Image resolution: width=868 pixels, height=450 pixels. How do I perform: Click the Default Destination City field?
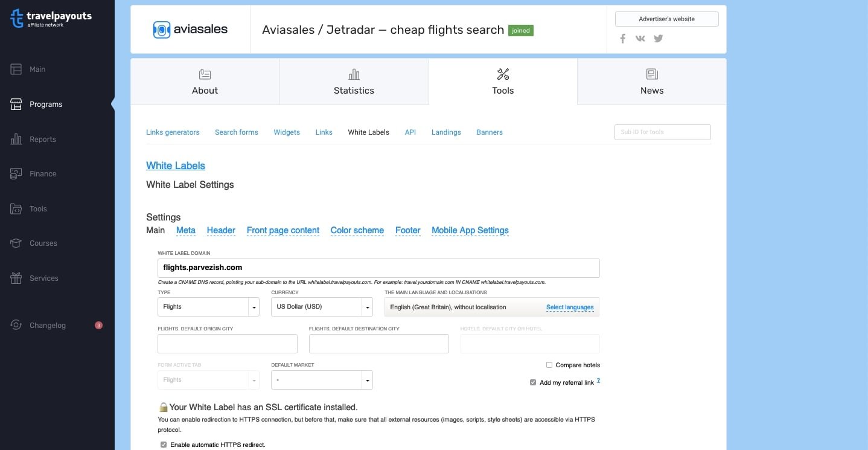click(x=379, y=344)
